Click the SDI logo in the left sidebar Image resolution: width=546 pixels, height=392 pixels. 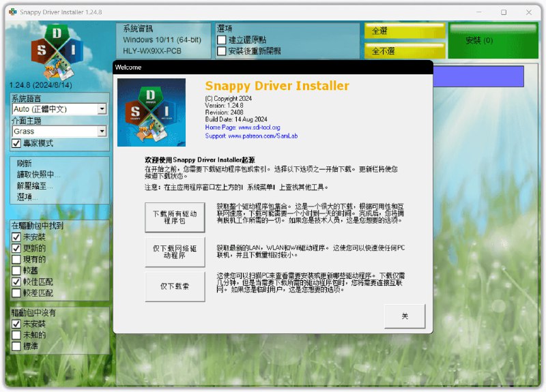57,52
